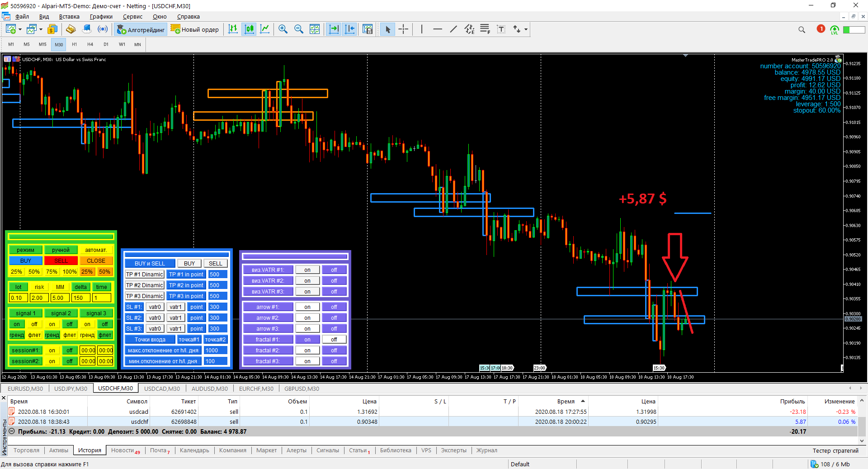Open the objects and indicators list icon
868x469 pixels.
pyautogui.click(x=368, y=29)
